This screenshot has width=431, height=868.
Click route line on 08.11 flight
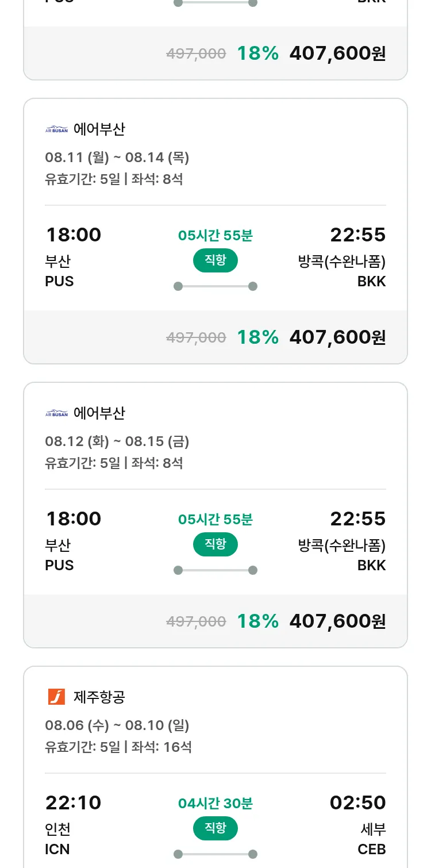tap(215, 286)
